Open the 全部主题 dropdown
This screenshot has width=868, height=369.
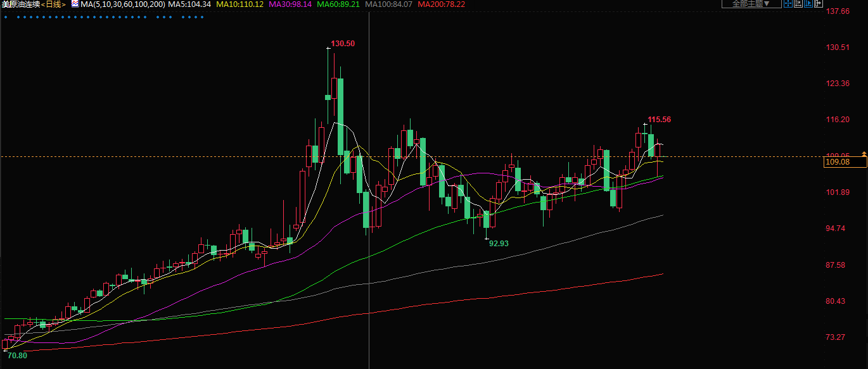tap(751, 4)
